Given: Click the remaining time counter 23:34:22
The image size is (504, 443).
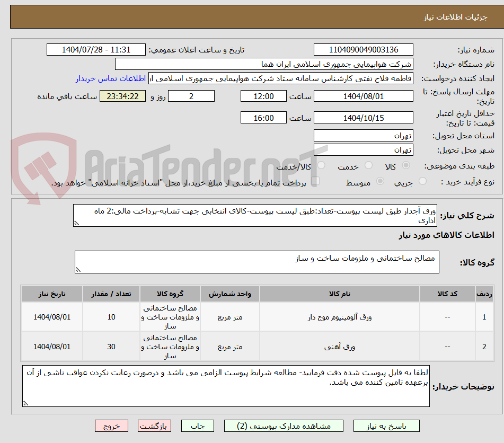Looking at the screenshot, I should tap(122, 96).
